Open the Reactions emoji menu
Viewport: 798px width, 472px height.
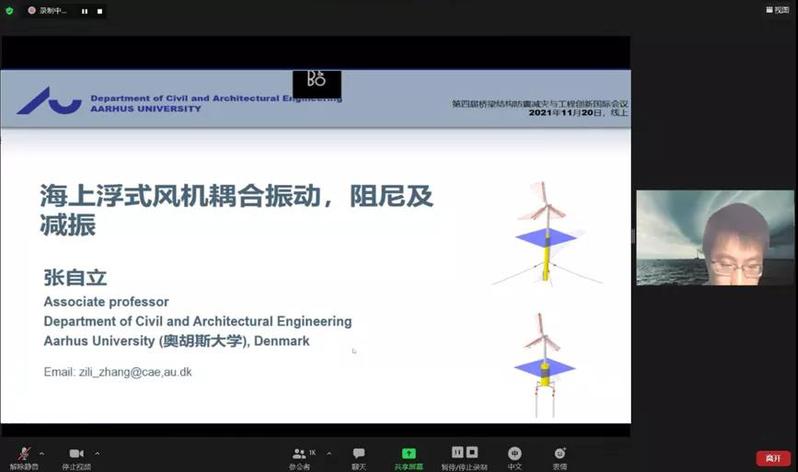560,455
